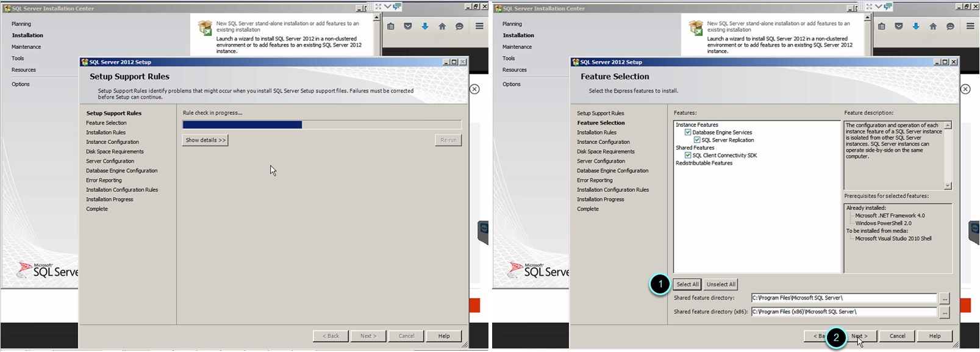Open the chevron dropdown above the Feature Selection dialog
Image resolution: width=980 pixels, height=352 pixels.
[x=878, y=7]
